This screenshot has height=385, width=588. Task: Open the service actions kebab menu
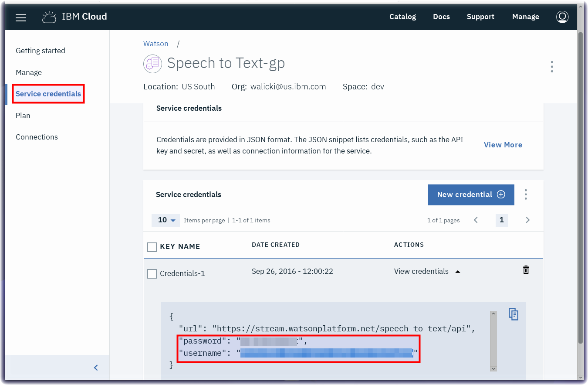[552, 67]
